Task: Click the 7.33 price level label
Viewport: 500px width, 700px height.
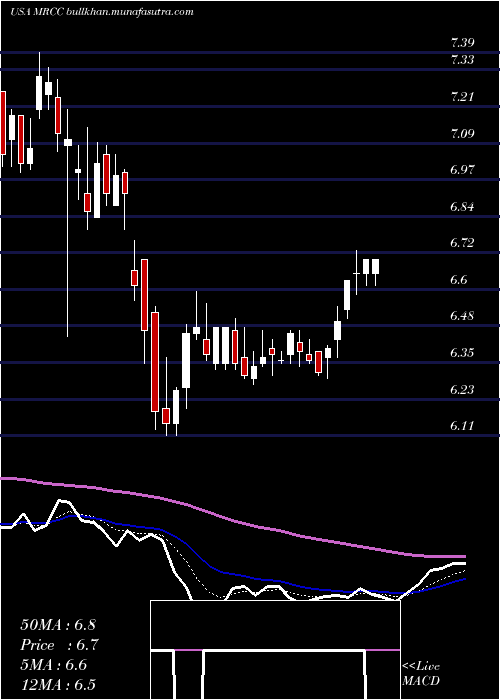Action: 462,60
